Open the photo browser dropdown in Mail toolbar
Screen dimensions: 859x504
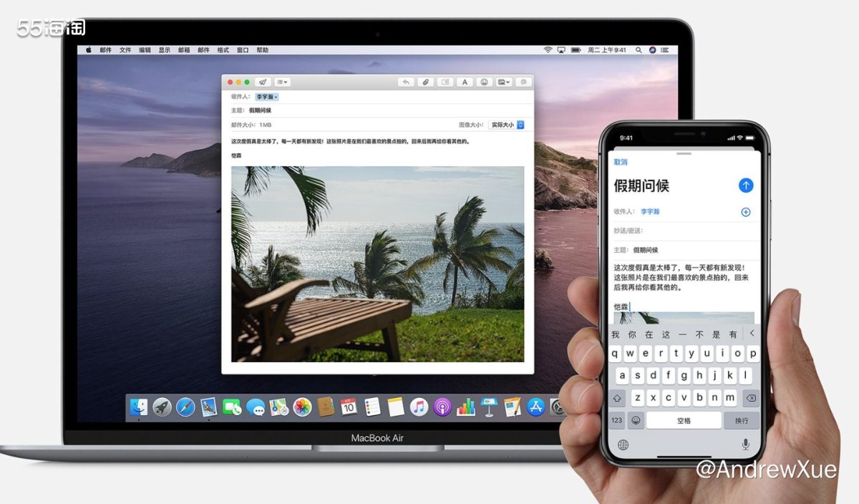505,82
